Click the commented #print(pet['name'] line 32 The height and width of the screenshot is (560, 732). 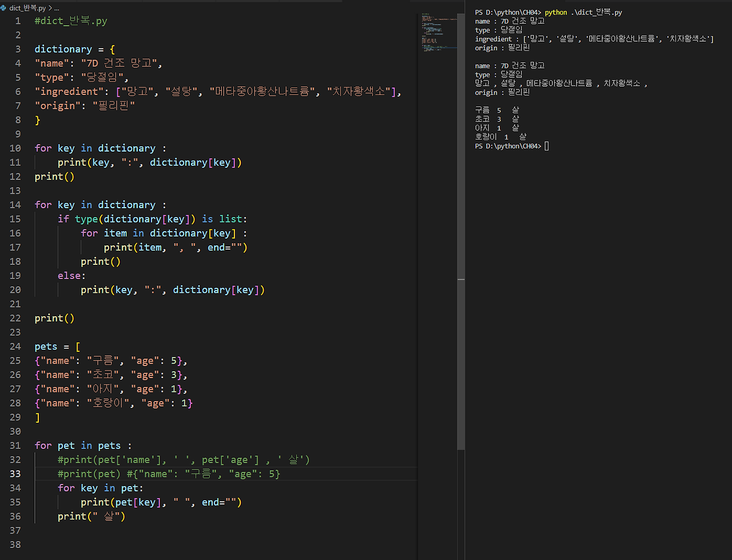click(184, 459)
